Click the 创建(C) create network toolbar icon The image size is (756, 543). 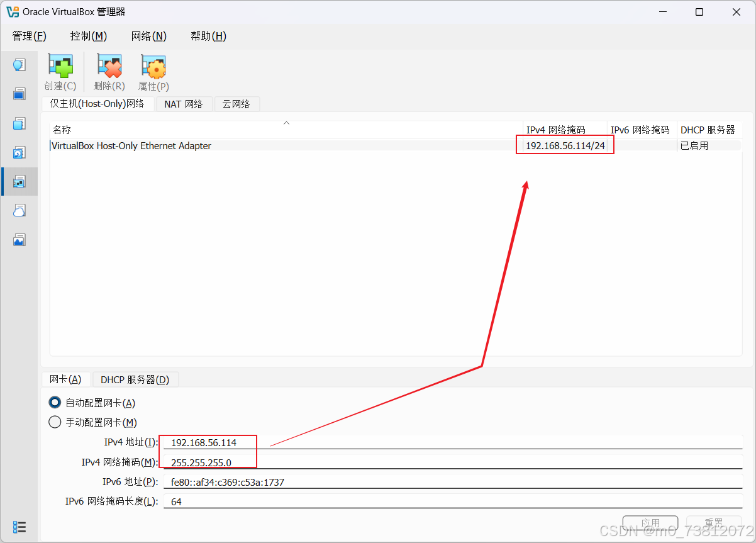point(60,73)
